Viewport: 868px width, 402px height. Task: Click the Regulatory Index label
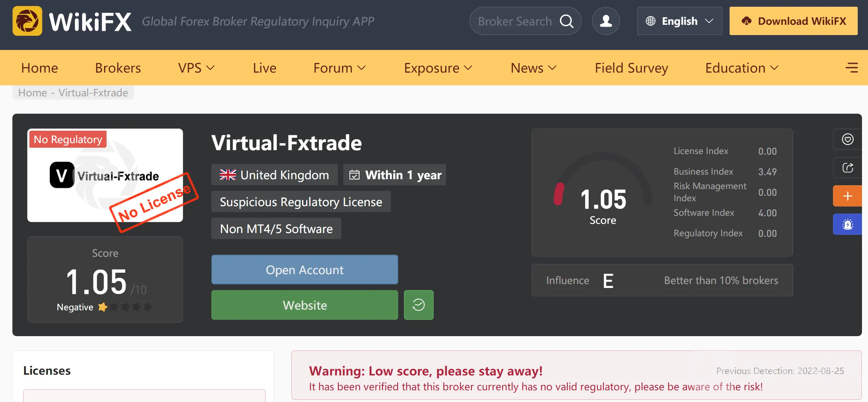[x=708, y=233]
